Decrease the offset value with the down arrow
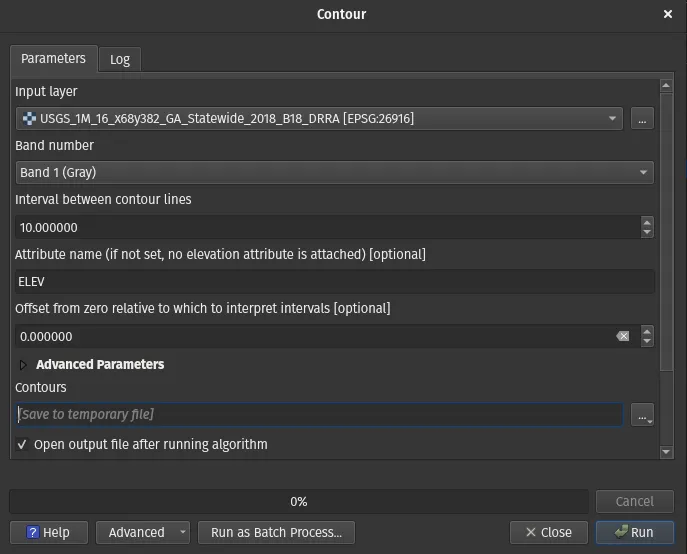The width and height of the screenshot is (687, 554). [x=647, y=342]
